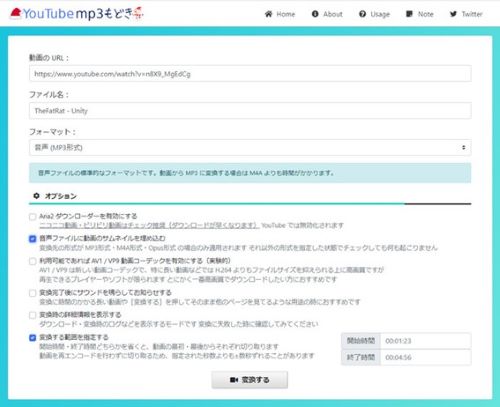Screen dimensions: 500x407
Task: Click the format dropdown arrow
Action: 463,147
